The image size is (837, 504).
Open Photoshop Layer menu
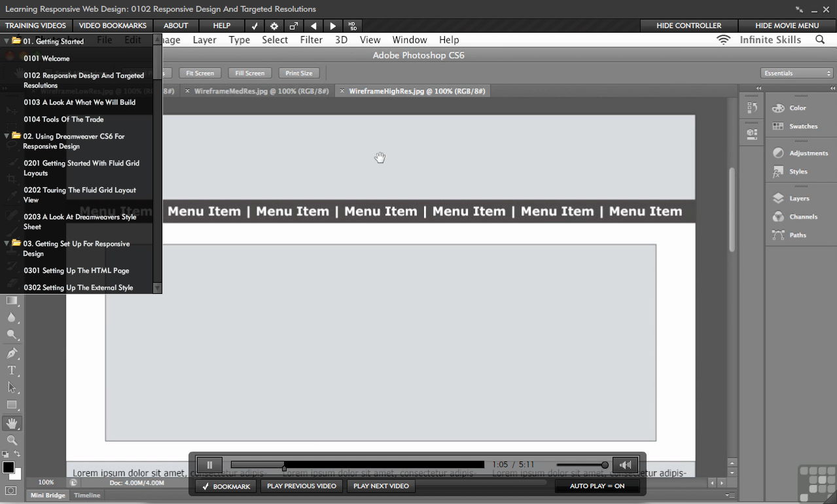(204, 40)
